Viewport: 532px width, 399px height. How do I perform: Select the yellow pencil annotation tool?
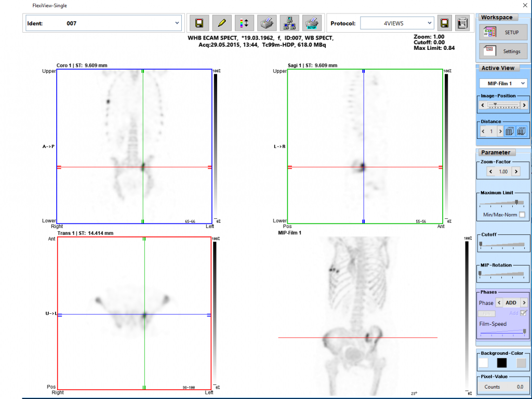(222, 23)
